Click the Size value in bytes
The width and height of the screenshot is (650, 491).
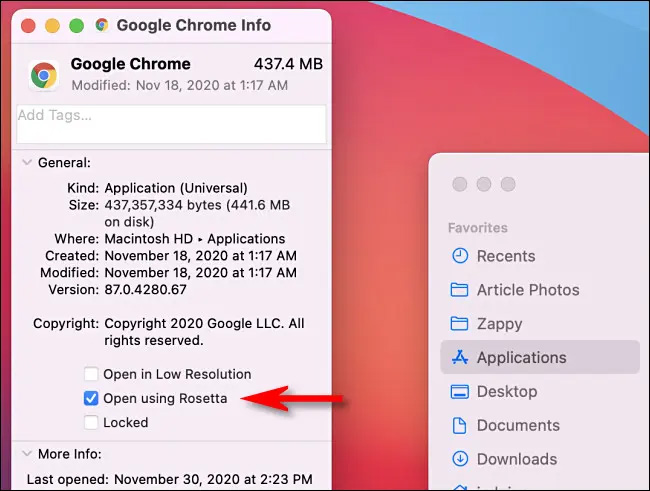(197, 214)
